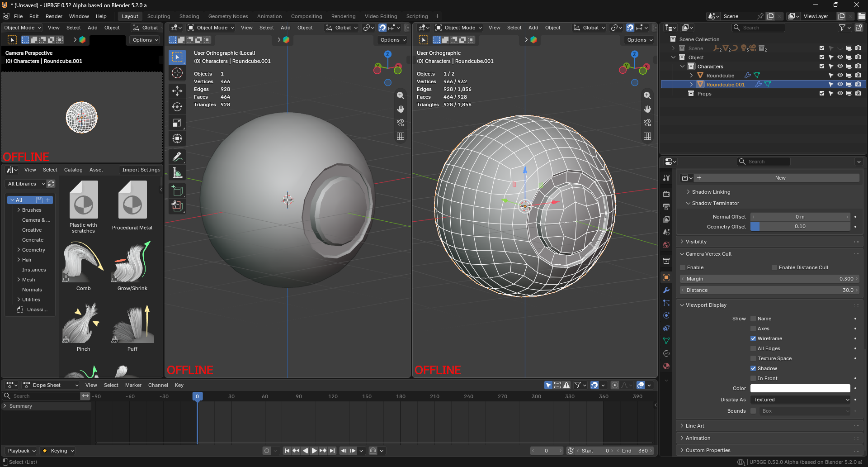Select the Rotate tool in the viewport toolbar
The image size is (868, 467).
pos(177,107)
